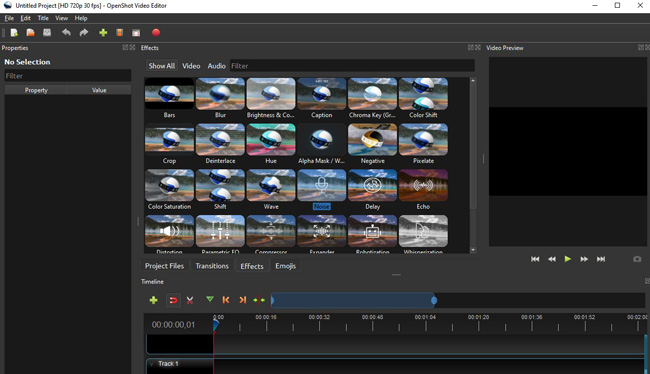650x374 pixels.
Task: Click the Fullscreen filmstrip toolbar icon
Action: (136, 33)
